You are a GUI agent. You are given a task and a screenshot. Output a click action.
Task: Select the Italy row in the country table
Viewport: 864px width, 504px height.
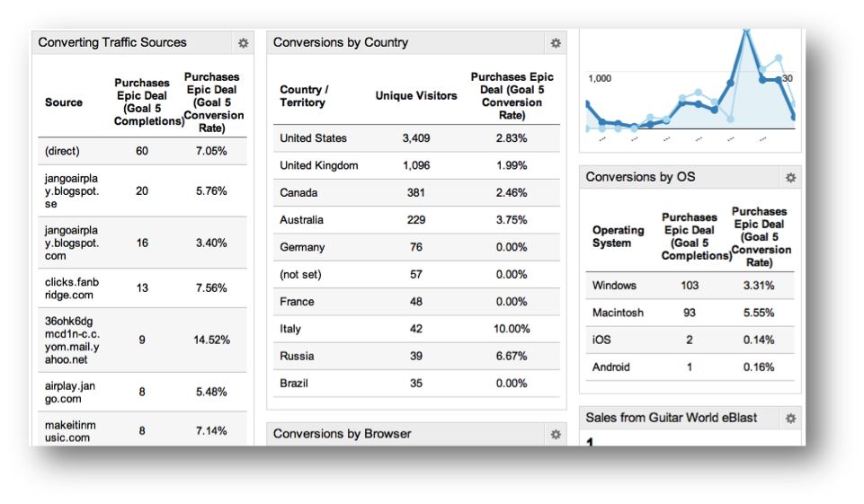(x=290, y=329)
